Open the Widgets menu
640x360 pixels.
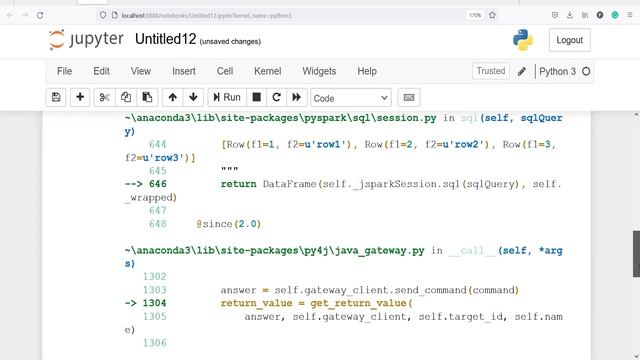coord(319,71)
